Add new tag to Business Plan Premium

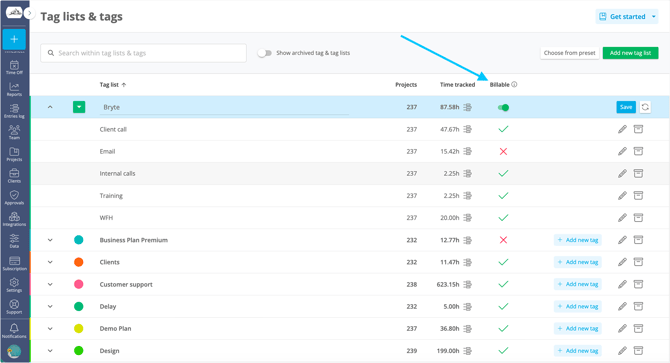[x=578, y=240]
